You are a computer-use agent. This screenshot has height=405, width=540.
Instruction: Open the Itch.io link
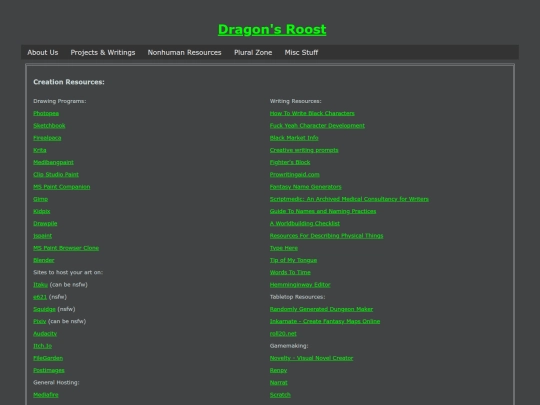pos(43,345)
